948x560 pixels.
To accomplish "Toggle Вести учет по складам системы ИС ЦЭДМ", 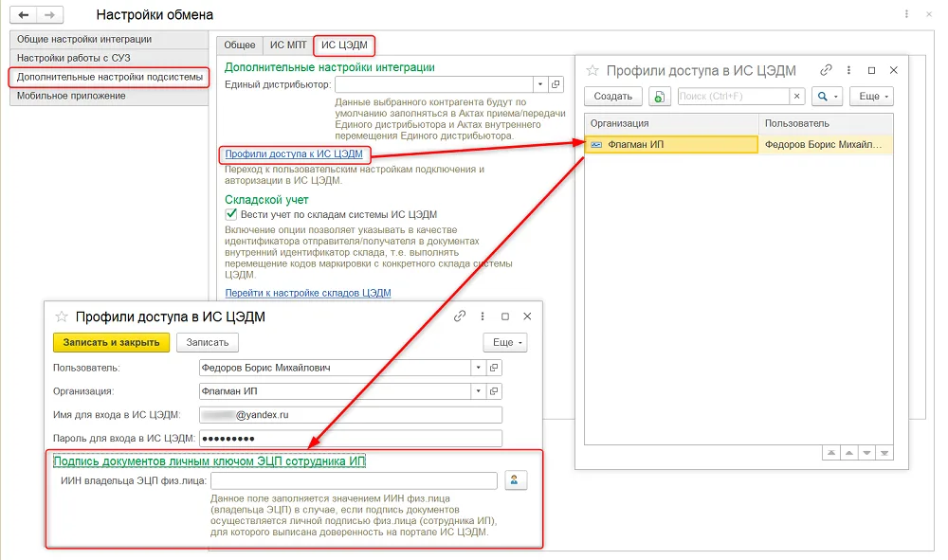I will pos(231,214).
